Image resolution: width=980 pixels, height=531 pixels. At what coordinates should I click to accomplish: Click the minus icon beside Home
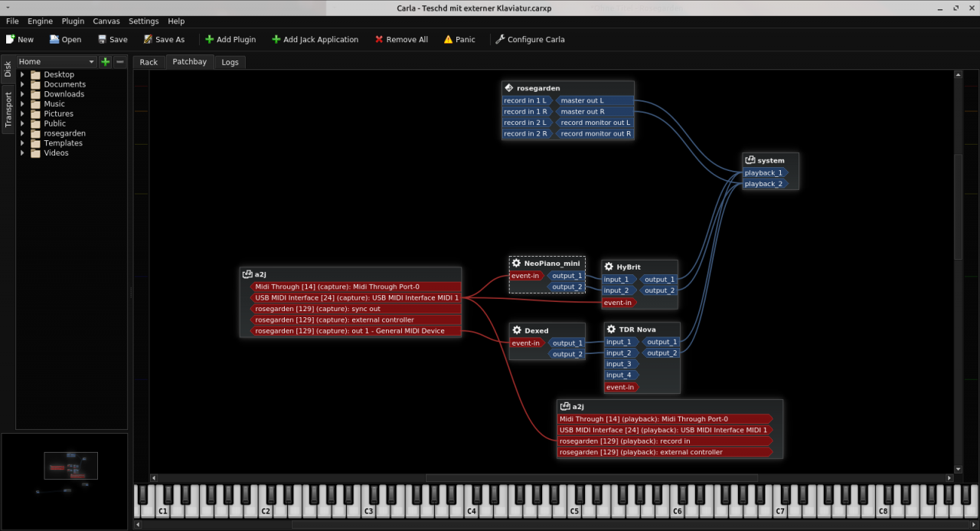(x=120, y=62)
